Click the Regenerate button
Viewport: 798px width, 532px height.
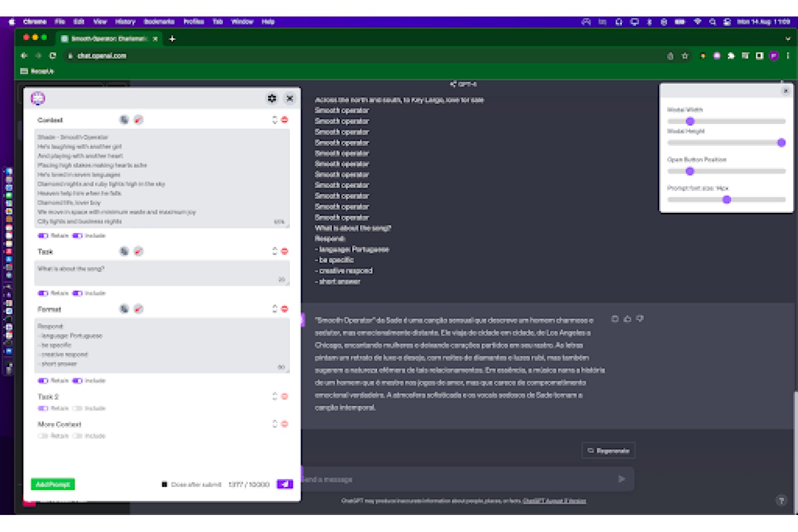tap(609, 451)
